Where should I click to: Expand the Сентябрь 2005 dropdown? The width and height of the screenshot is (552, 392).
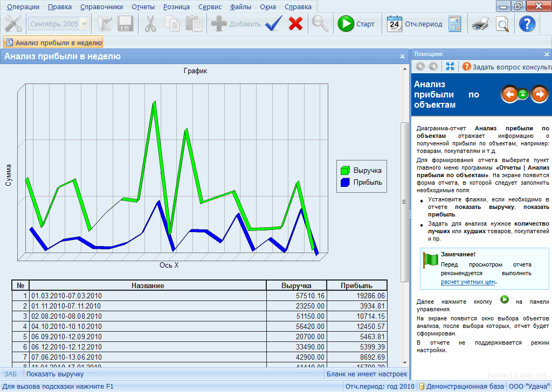[84, 24]
